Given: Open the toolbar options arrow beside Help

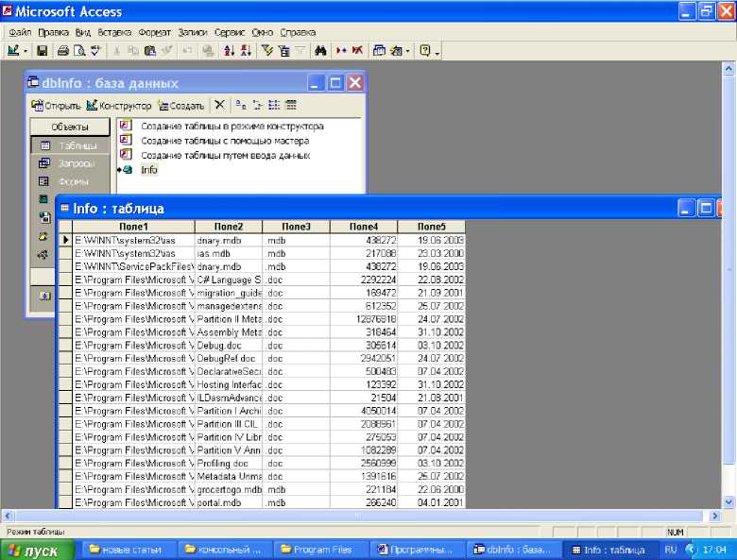Looking at the screenshot, I should tap(438, 51).
